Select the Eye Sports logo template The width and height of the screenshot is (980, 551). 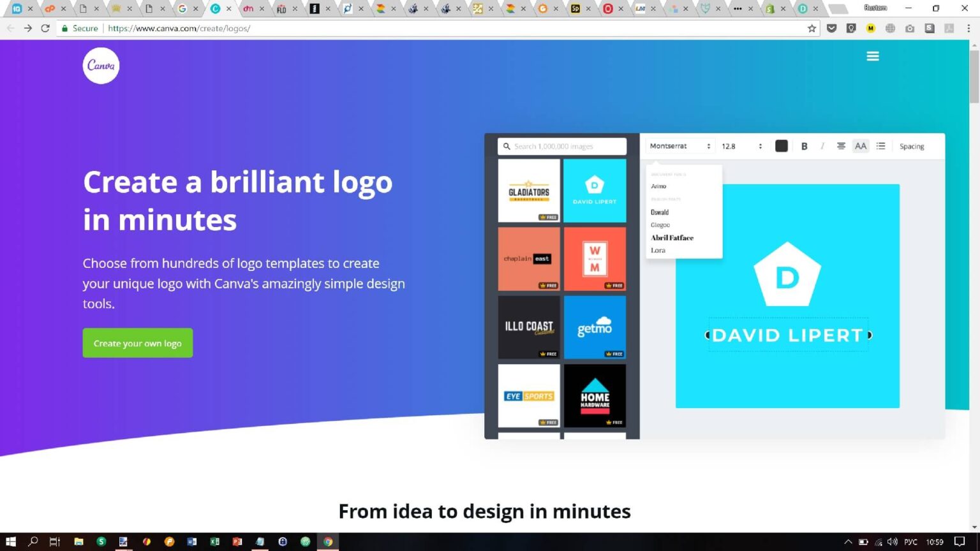coord(529,395)
